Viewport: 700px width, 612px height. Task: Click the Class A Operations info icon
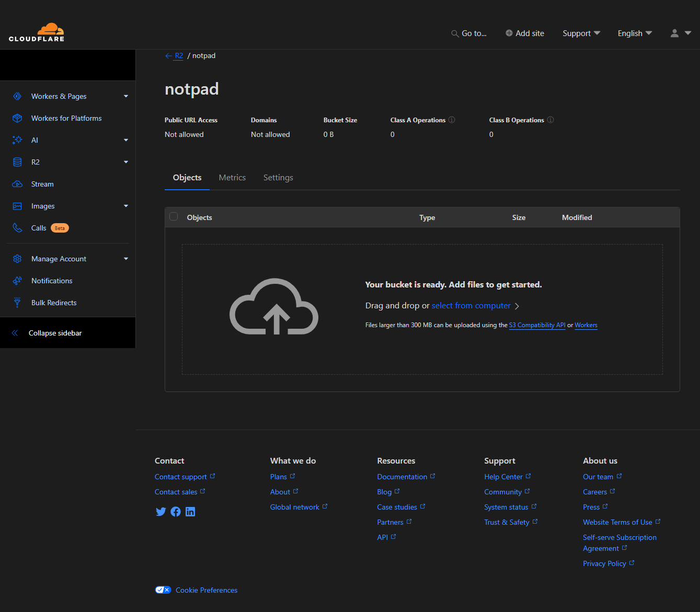(452, 120)
